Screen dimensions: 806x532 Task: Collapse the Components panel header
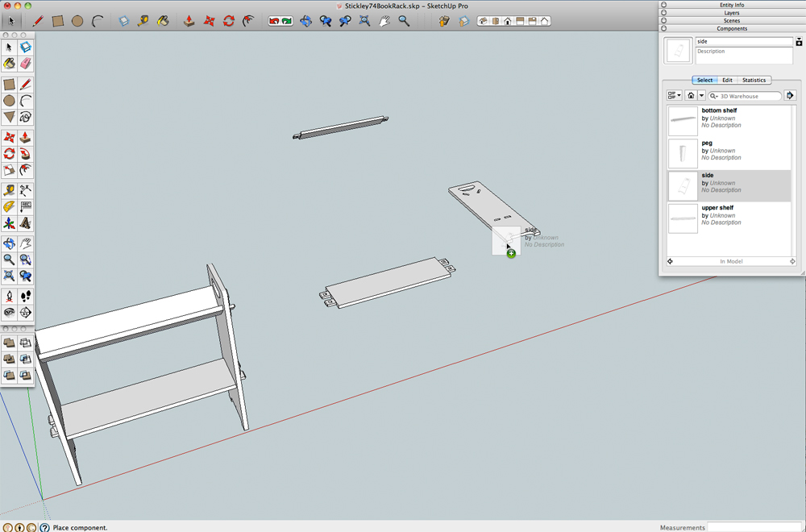732,29
